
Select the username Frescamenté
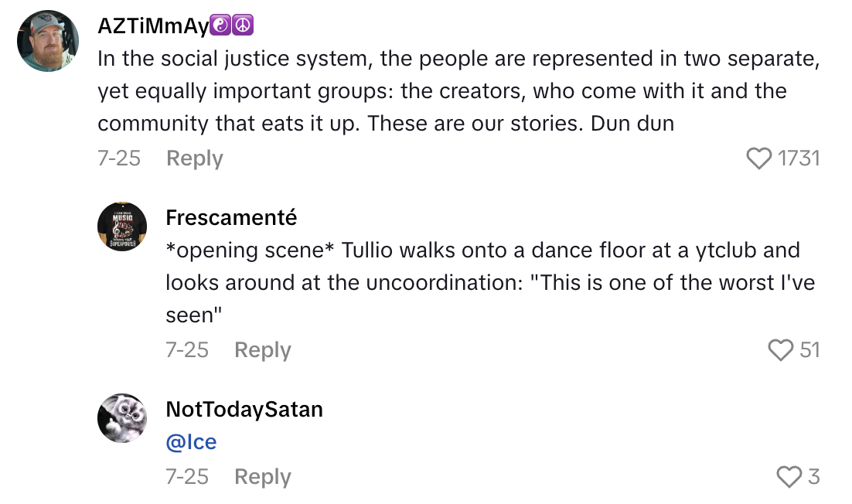click(230, 217)
